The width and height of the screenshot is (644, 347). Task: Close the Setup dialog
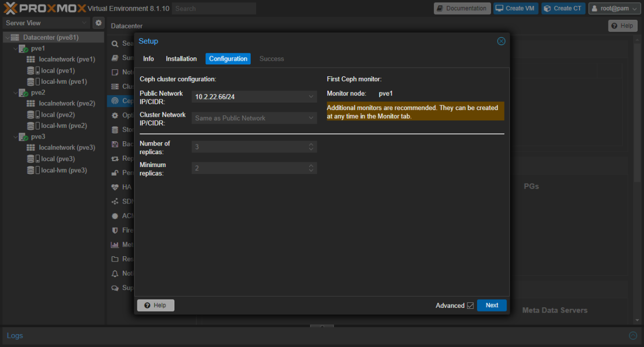pos(501,41)
